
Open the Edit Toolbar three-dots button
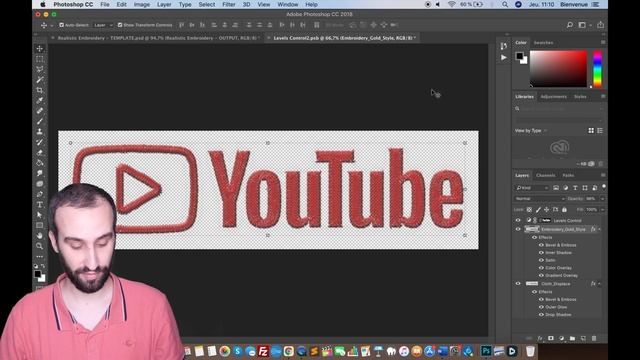click(40, 257)
